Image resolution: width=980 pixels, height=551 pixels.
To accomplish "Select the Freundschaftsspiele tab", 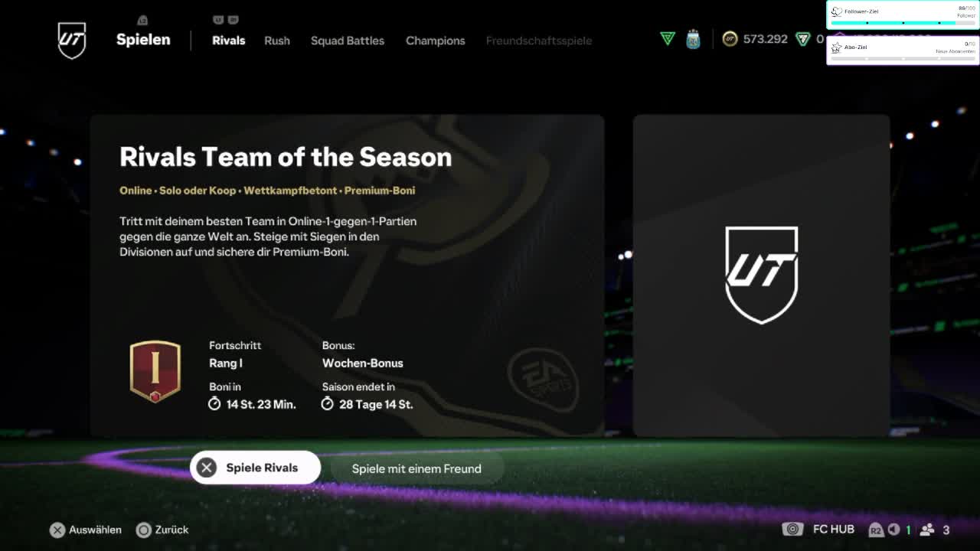I will tap(539, 41).
